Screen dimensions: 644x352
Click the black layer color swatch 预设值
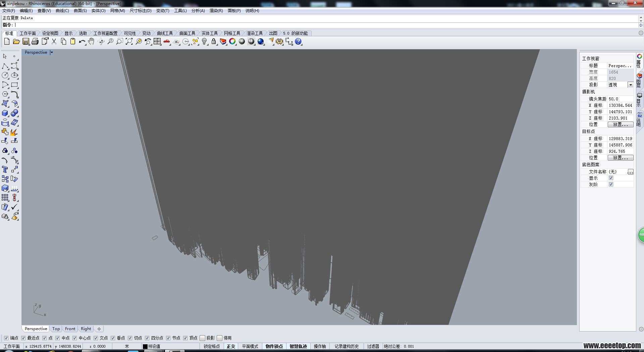(x=145, y=346)
